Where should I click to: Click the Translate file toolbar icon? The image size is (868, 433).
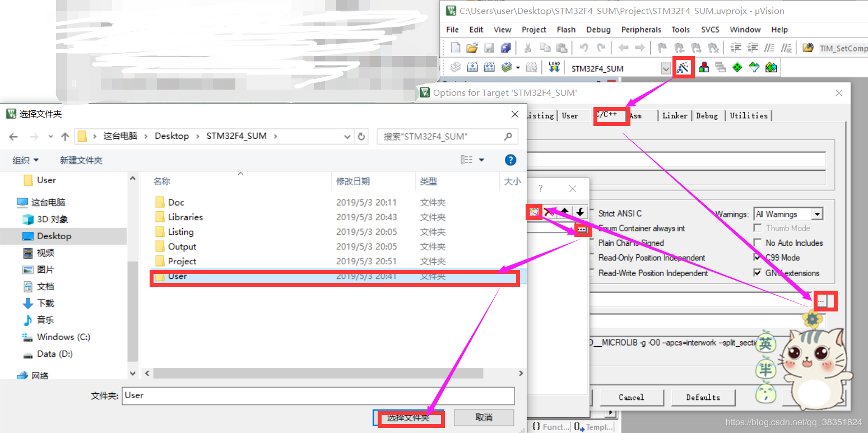tap(456, 68)
